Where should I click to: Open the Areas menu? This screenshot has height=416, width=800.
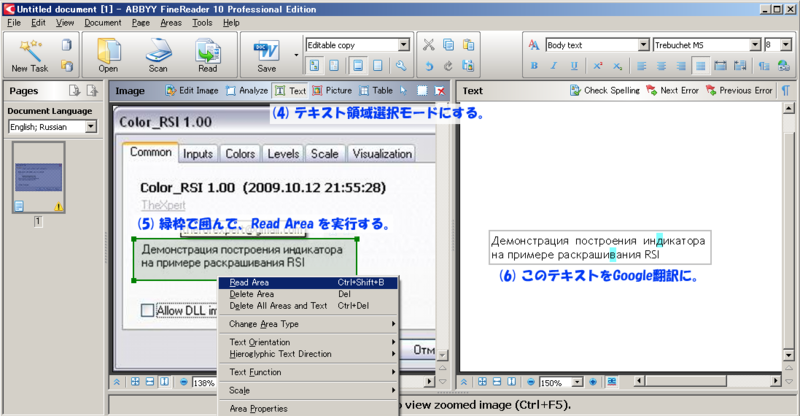click(x=171, y=22)
